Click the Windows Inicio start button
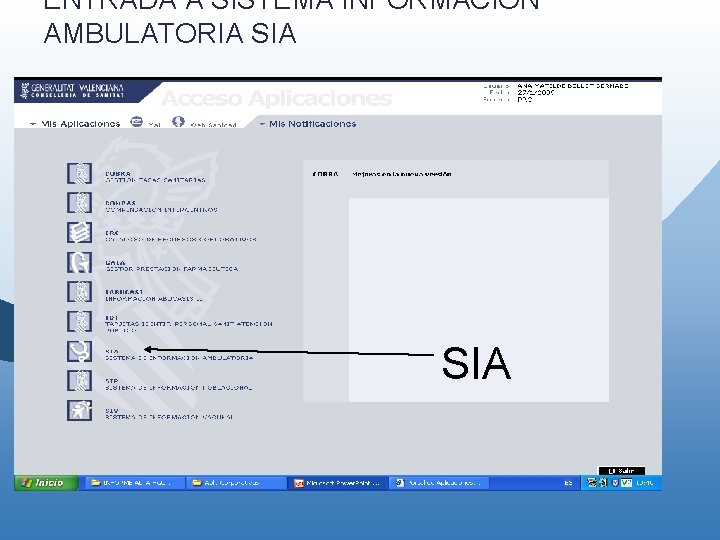720x540 pixels. (x=46, y=483)
